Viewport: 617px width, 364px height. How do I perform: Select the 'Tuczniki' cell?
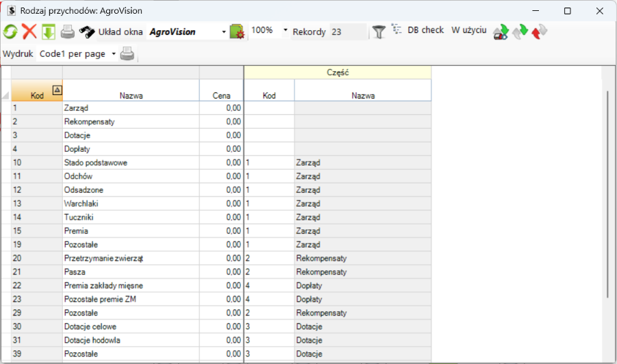coord(131,217)
